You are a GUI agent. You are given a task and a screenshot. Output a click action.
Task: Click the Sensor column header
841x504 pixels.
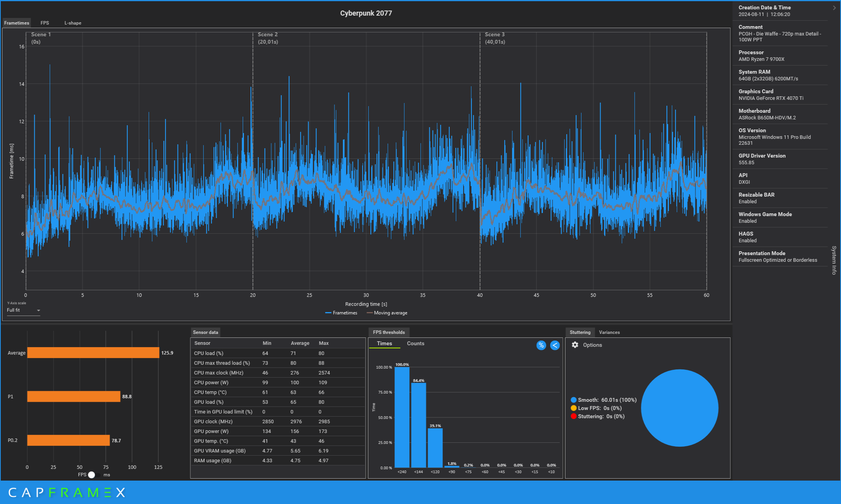click(202, 343)
